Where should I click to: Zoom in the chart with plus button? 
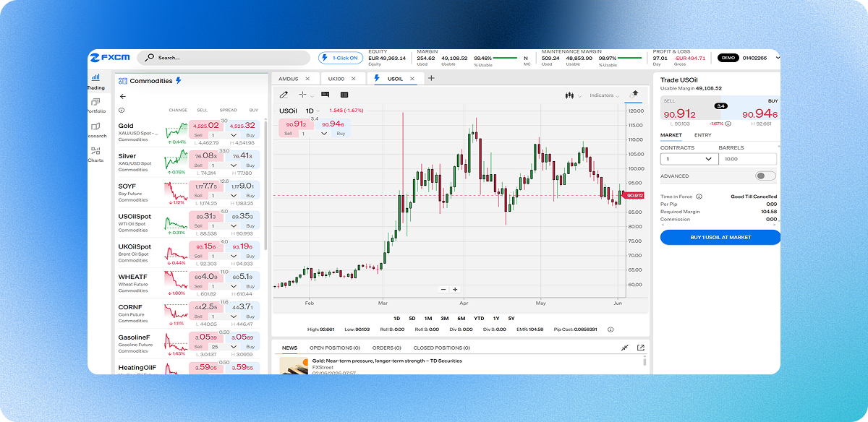point(455,289)
